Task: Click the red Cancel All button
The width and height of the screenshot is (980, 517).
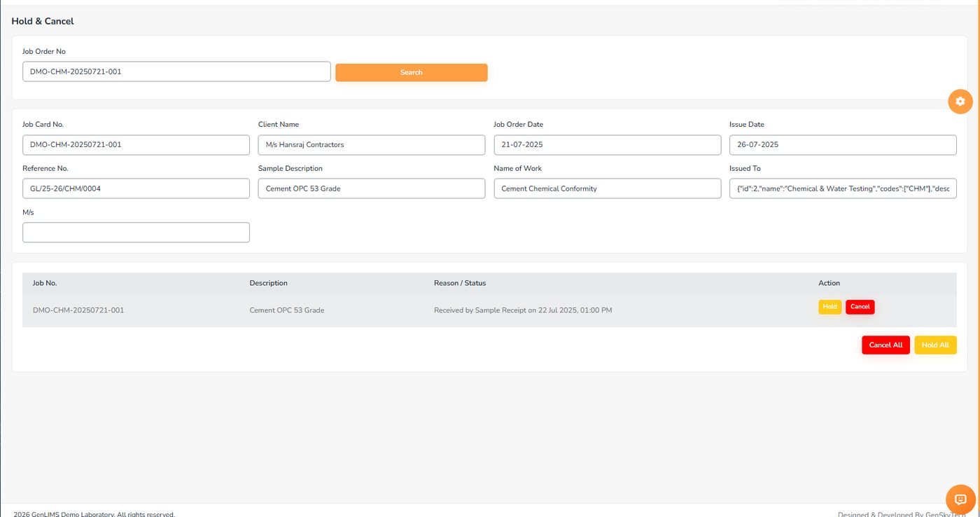Action: pos(885,345)
